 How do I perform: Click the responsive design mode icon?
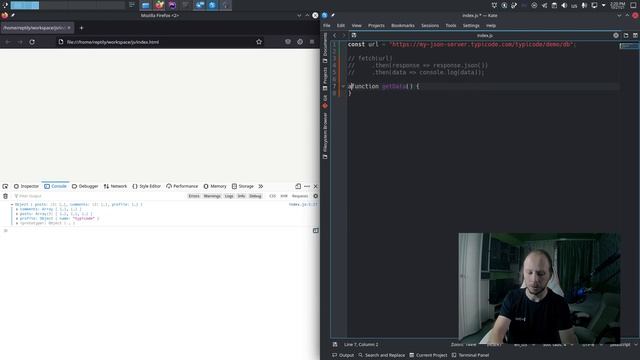[298, 186]
